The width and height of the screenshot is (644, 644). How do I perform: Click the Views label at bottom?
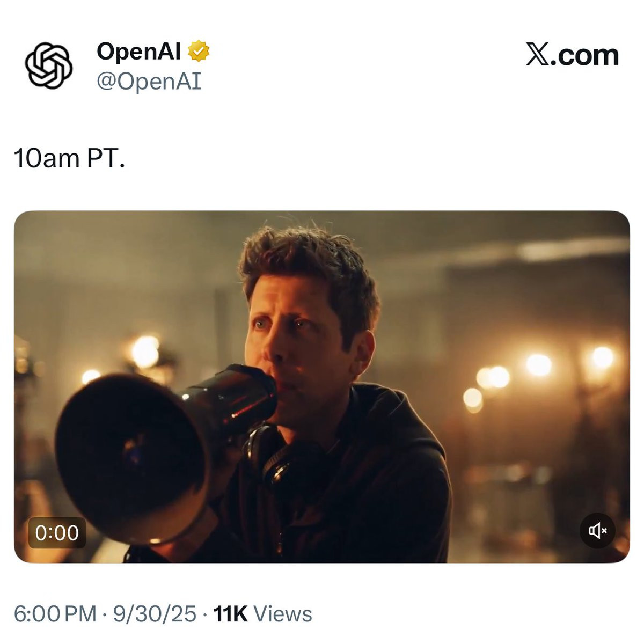(x=283, y=614)
